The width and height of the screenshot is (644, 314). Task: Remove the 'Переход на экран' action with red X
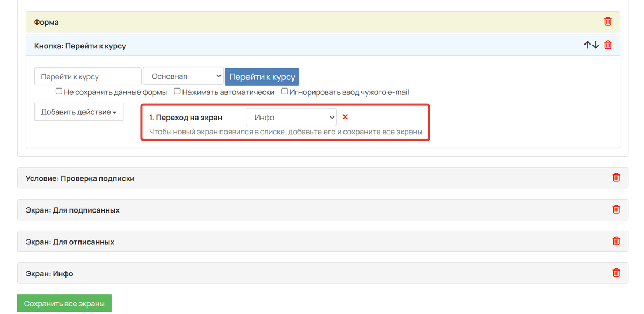point(345,117)
